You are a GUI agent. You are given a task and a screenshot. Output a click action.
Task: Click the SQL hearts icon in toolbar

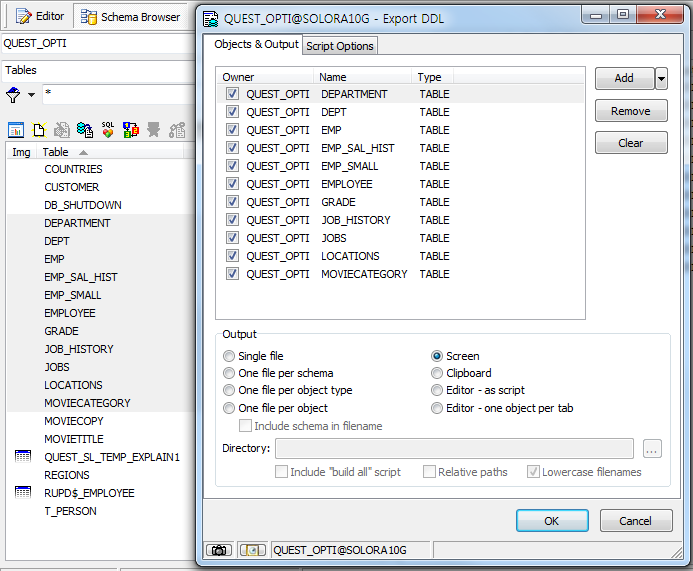point(108,130)
